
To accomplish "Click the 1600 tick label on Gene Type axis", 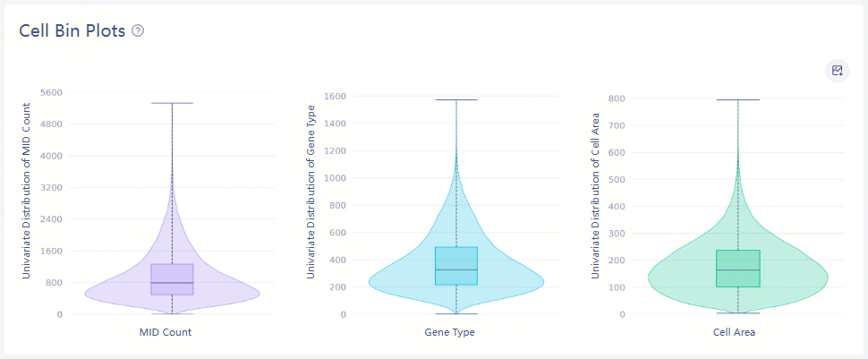I will coord(335,96).
